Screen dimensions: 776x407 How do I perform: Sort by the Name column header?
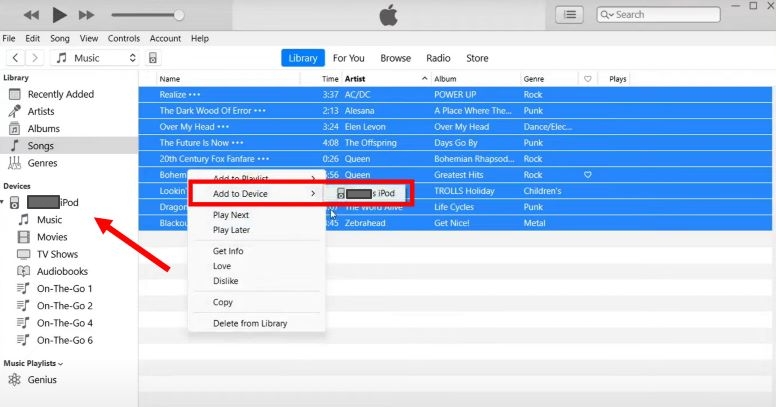169,79
